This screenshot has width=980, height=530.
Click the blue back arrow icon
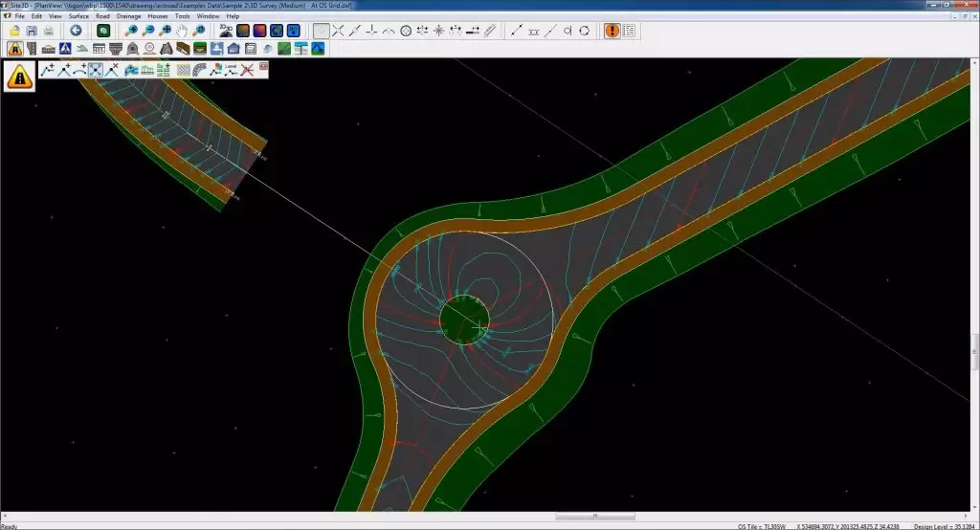tap(76, 31)
